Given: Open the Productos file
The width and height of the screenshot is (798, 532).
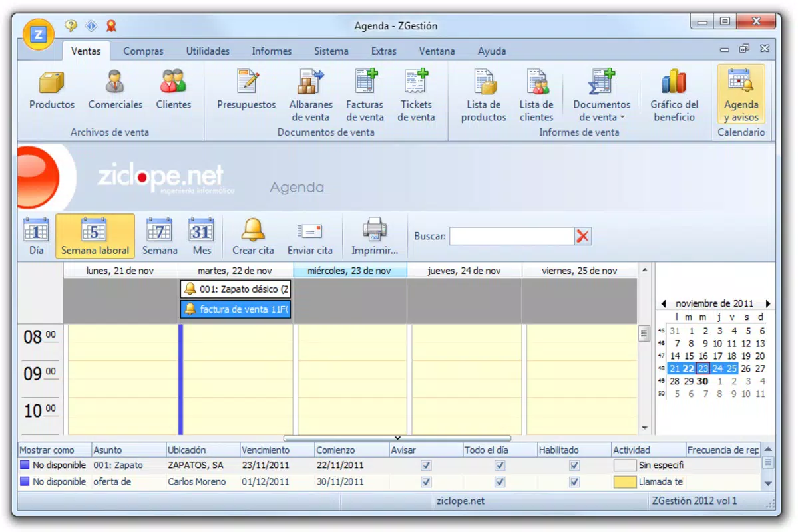Looking at the screenshot, I should (51, 90).
